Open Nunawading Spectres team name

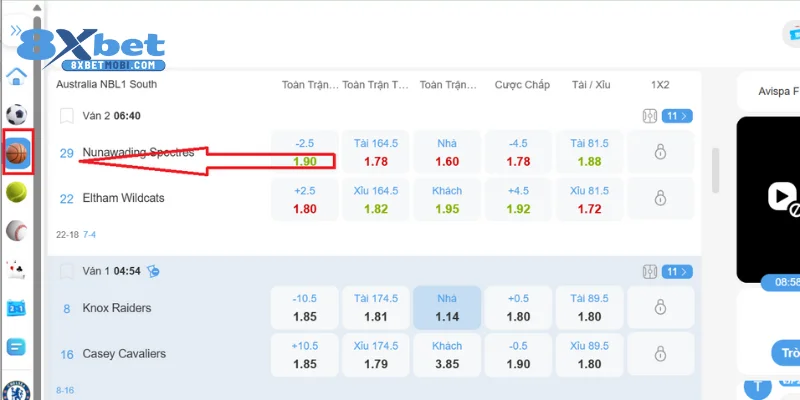[138, 153]
